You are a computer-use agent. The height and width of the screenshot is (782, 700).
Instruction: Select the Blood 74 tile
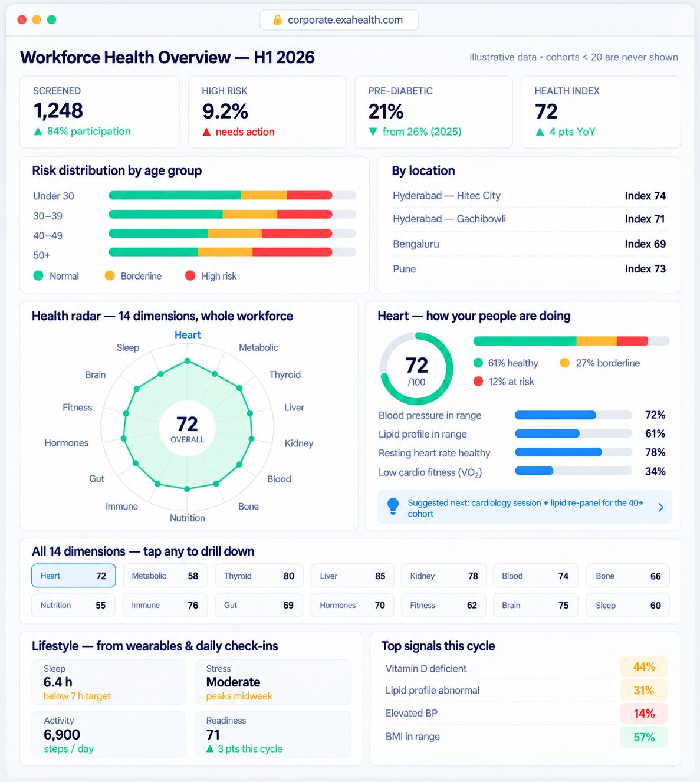tap(536, 576)
